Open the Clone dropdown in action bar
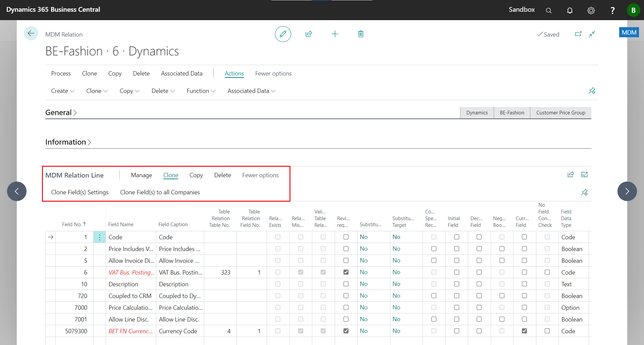Viewport: 644px width, 345px height. (x=97, y=91)
